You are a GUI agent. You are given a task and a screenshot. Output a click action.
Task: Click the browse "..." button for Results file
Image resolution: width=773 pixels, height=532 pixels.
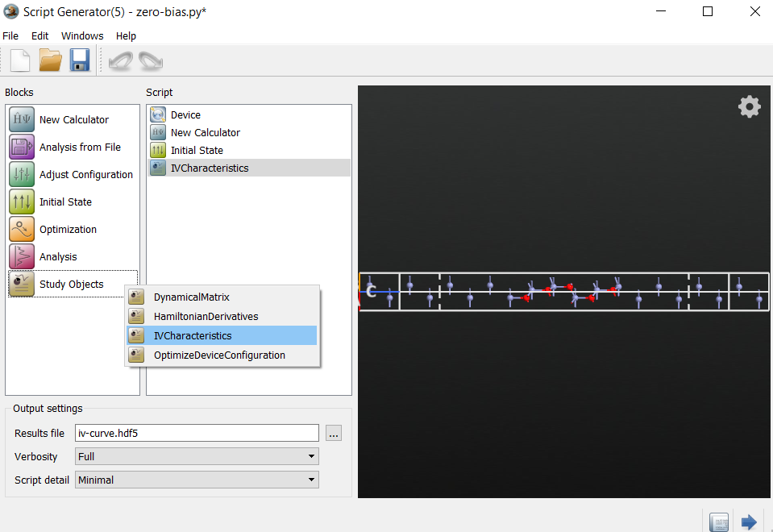(334, 433)
